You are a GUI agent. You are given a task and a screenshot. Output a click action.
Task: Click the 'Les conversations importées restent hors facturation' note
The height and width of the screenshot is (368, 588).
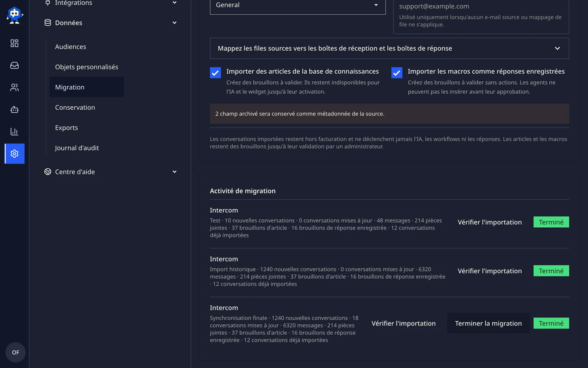tap(389, 143)
